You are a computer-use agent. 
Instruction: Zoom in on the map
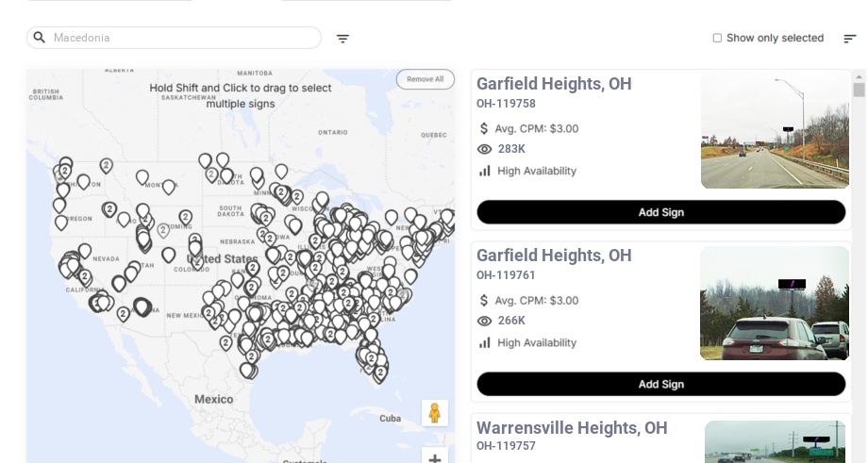[x=434, y=458]
